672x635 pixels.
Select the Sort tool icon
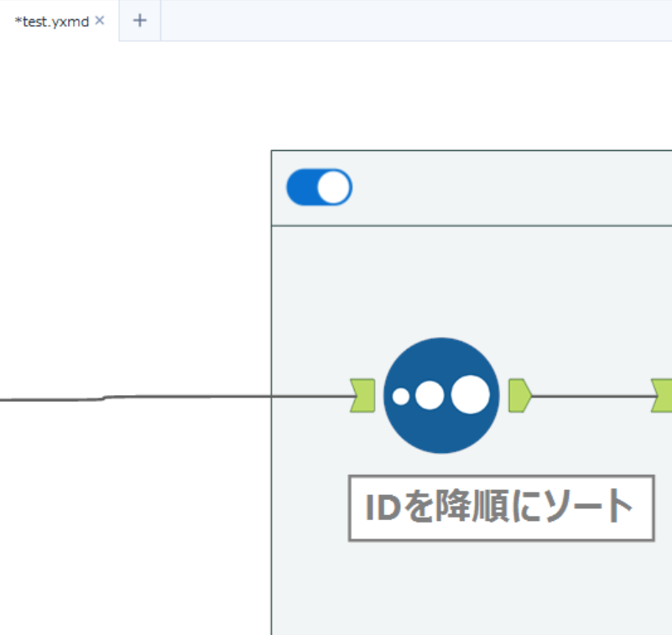[441, 395]
